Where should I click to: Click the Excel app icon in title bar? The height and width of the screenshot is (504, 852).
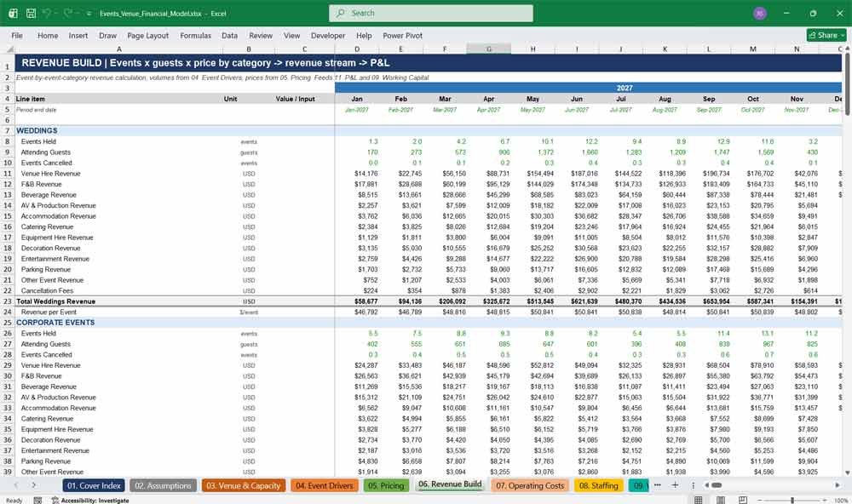(13, 13)
